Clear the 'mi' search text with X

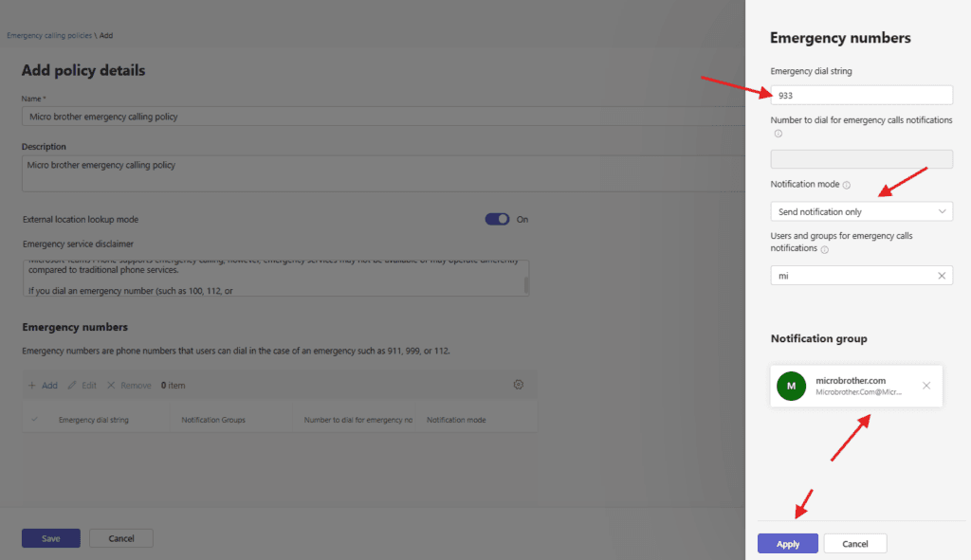pyautogui.click(x=942, y=276)
